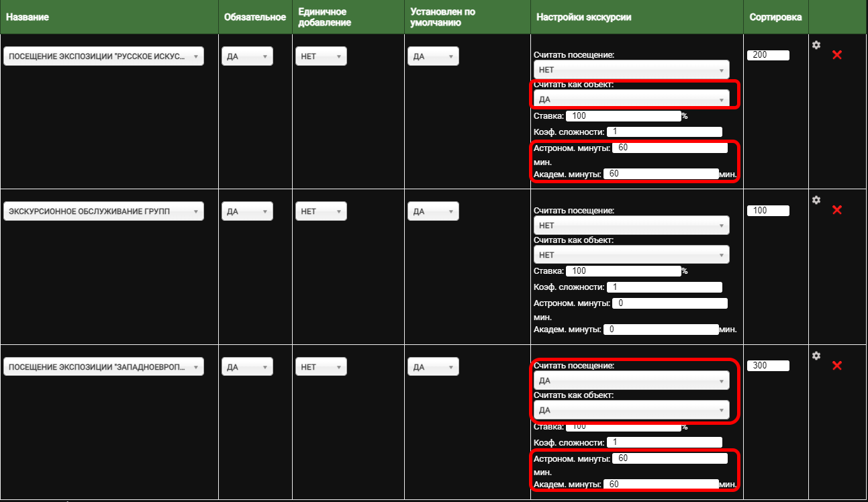Click Коэф. сложности field in the second row
868x502 pixels.
(663, 287)
